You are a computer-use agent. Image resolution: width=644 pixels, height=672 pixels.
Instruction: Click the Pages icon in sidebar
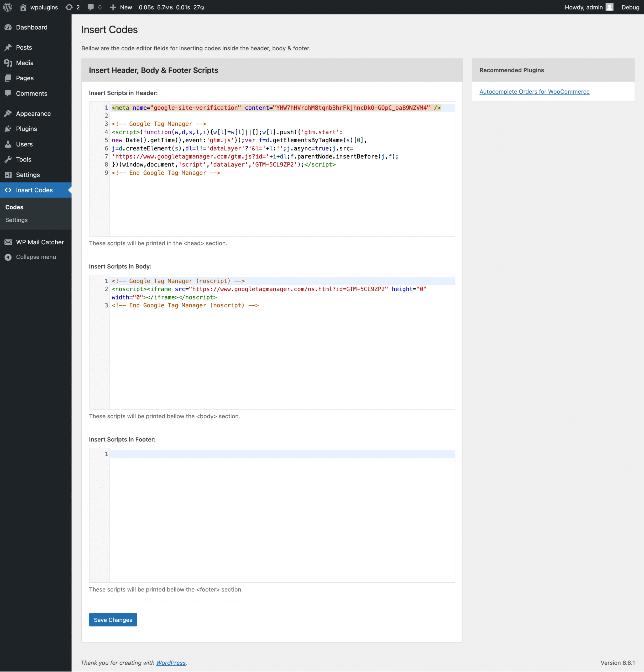click(8, 78)
